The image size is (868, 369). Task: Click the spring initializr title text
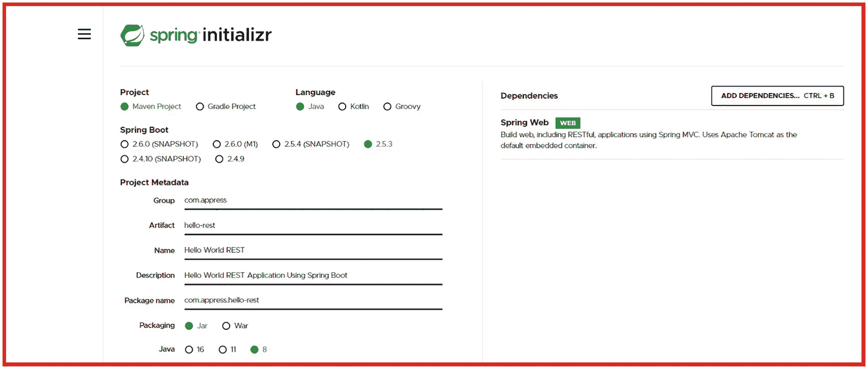point(210,35)
